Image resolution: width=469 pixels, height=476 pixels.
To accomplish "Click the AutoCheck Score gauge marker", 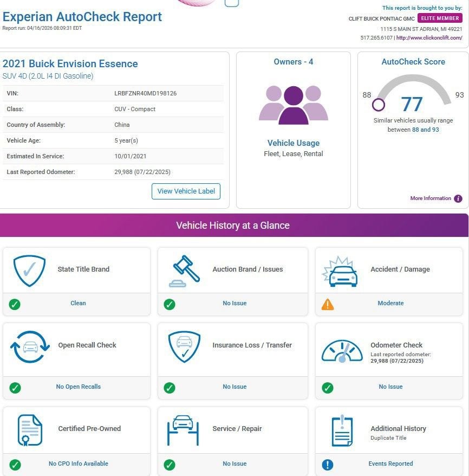I will [x=379, y=105].
